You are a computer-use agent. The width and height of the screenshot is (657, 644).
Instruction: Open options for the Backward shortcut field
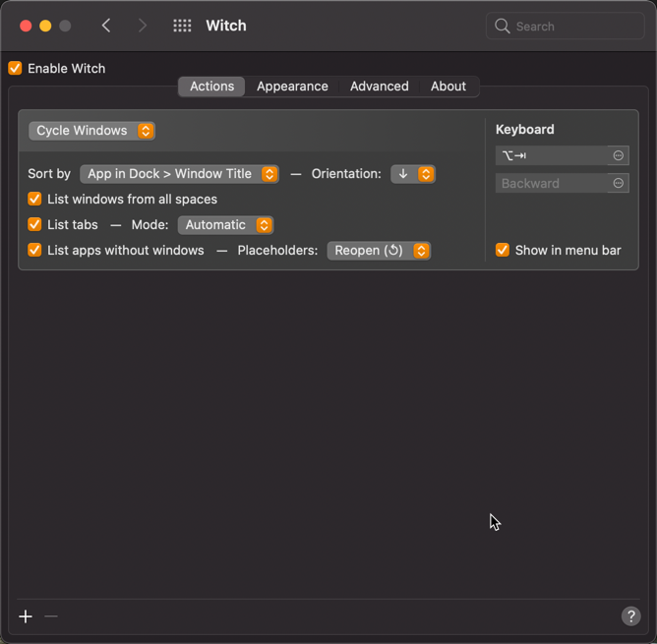coord(618,183)
